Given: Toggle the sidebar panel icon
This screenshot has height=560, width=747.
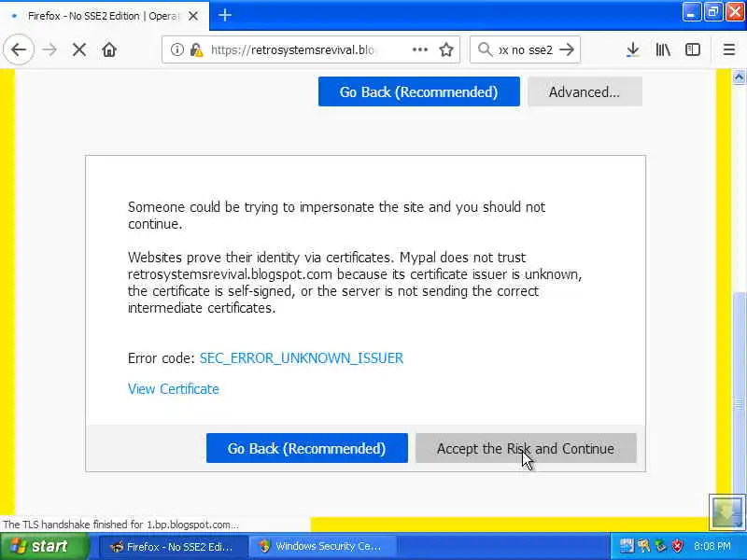Looking at the screenshot, I should (692, 49).
